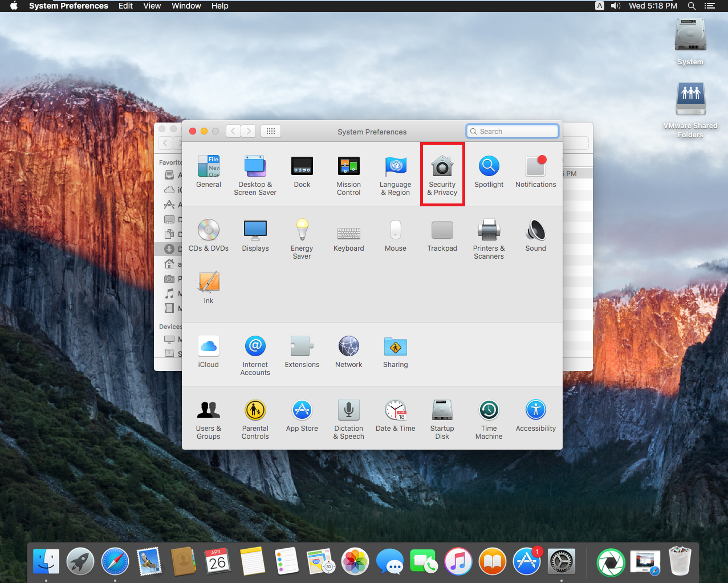The width and height of the screenshot is (728, 583).
Task: Open Launchpad from the Dock
Action: (80, 562)
